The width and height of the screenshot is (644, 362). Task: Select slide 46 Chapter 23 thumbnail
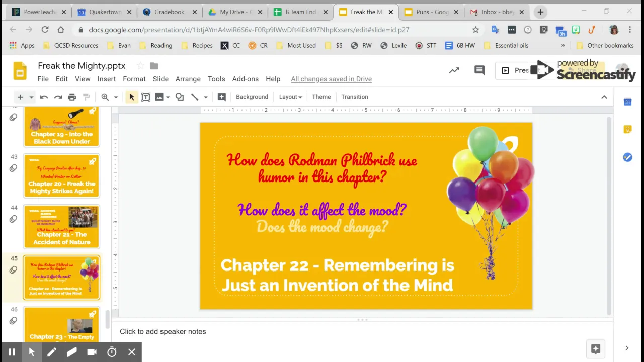pos(61,324)
